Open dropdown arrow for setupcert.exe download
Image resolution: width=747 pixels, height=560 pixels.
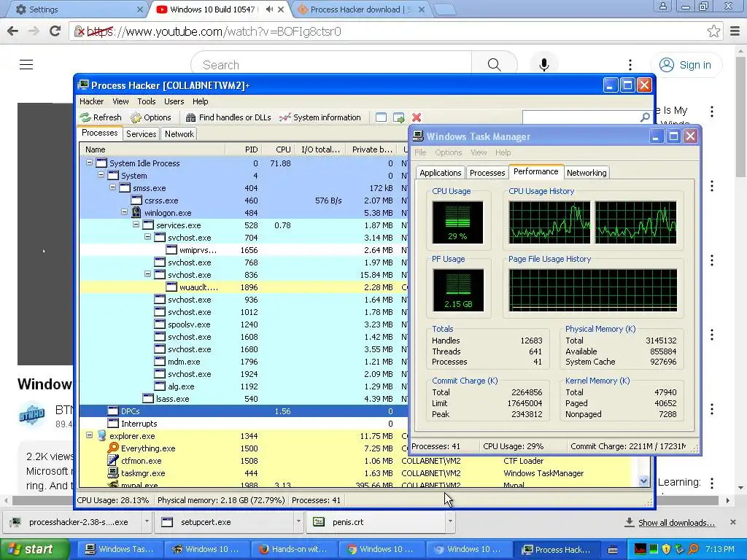pyautogui.click(x=298, y=521)
